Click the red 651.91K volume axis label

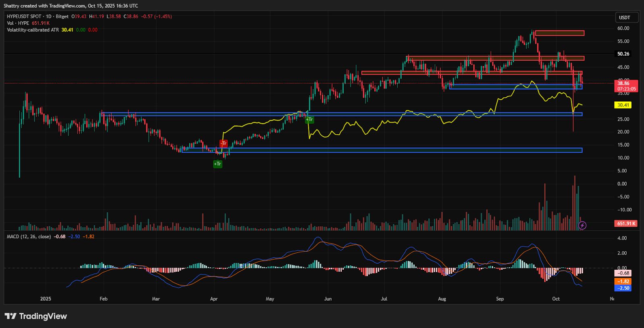[626, 223]
